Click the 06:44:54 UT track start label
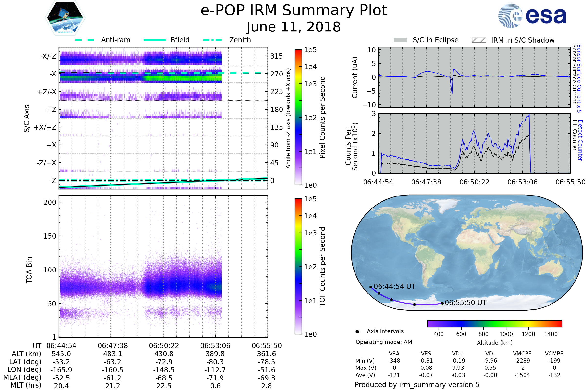 394,286
